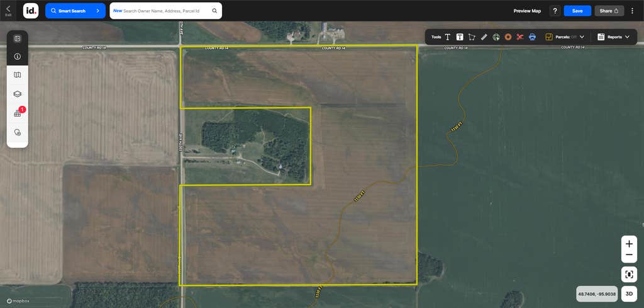The image size is (644, 308).
Task: Open the folded map icon panel
Action: (17, 75)
